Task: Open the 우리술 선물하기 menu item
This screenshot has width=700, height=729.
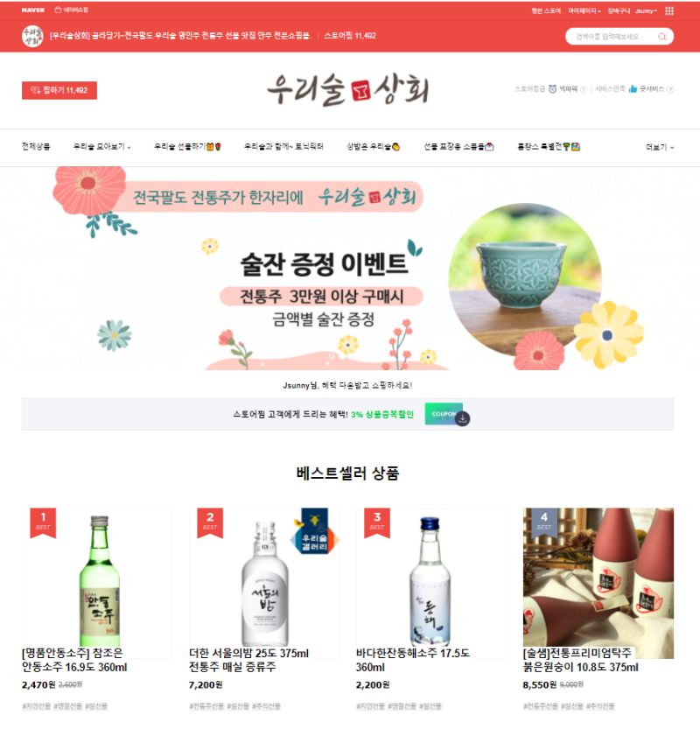Action: tap(187, 146)
